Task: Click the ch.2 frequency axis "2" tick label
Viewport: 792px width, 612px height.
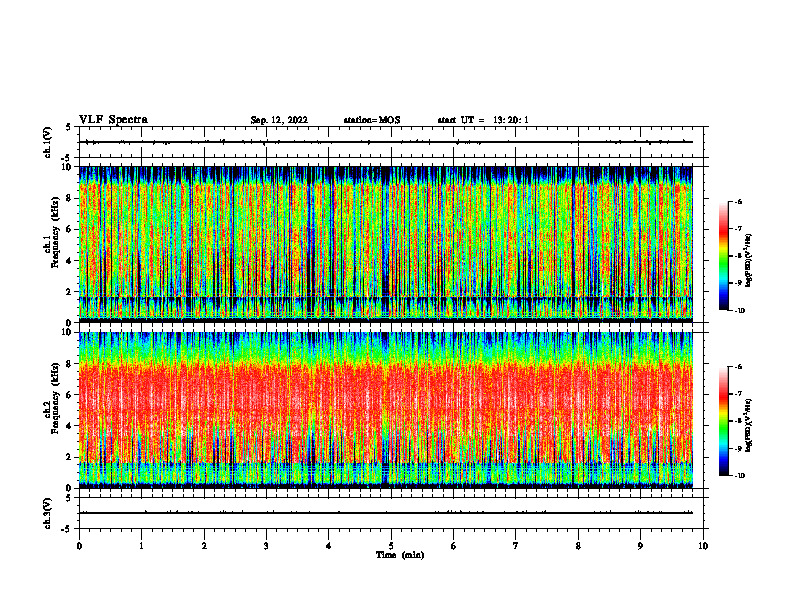Action: (x=70, y=457)
